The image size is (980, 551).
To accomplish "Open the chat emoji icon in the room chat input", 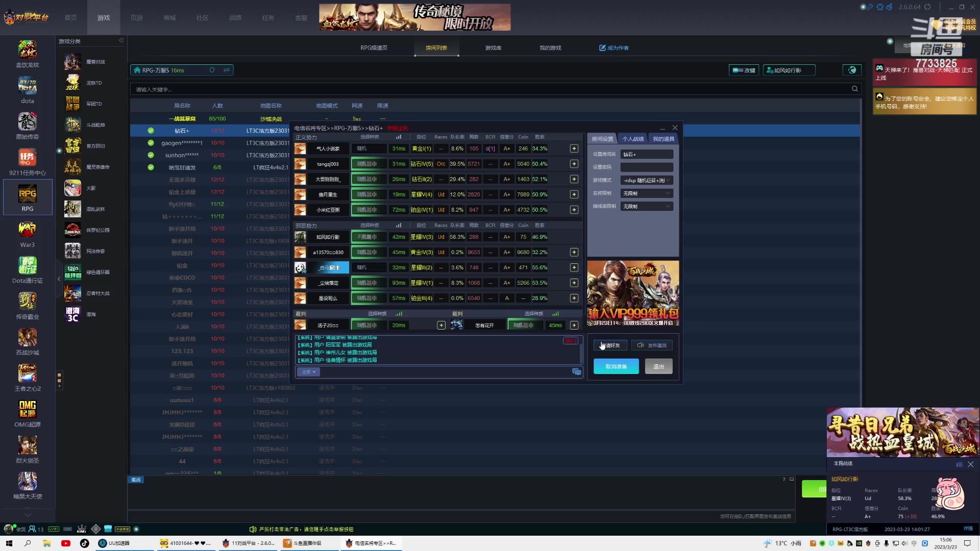I will 576,372.
